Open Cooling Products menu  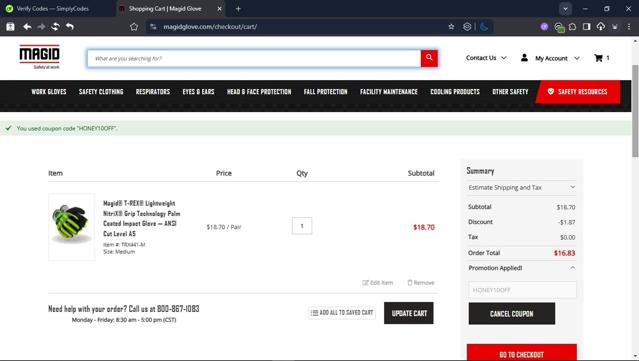click(x=455, y=92)
